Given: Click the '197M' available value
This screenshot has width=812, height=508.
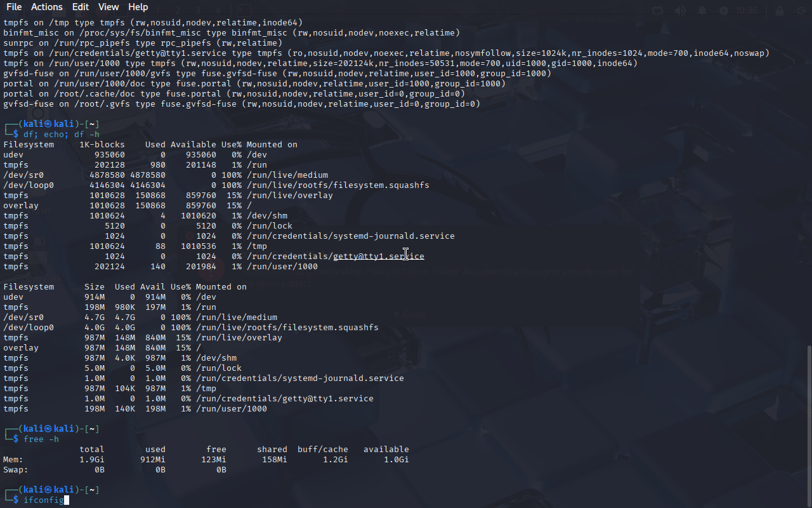Looking at the screenshot, I should 155,307.
